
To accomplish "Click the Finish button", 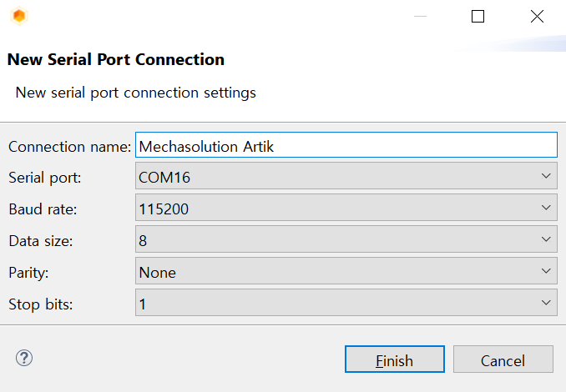I will point(395,359).
